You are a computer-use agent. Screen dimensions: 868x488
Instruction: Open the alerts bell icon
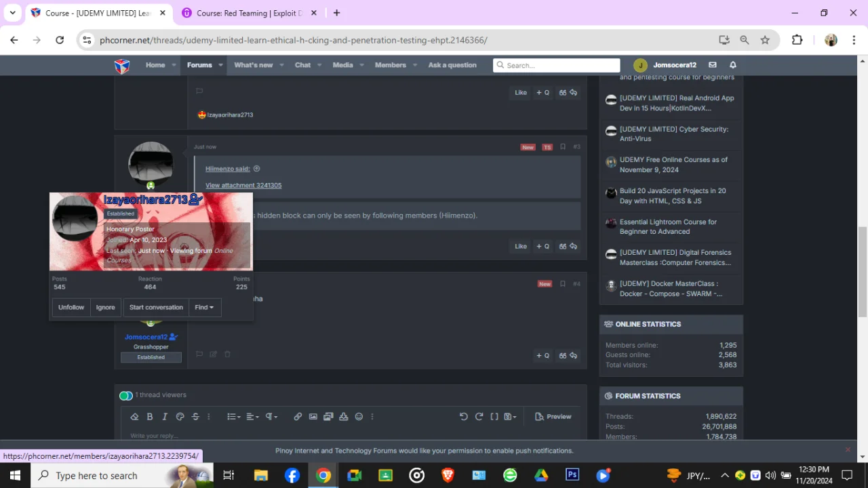733,65
